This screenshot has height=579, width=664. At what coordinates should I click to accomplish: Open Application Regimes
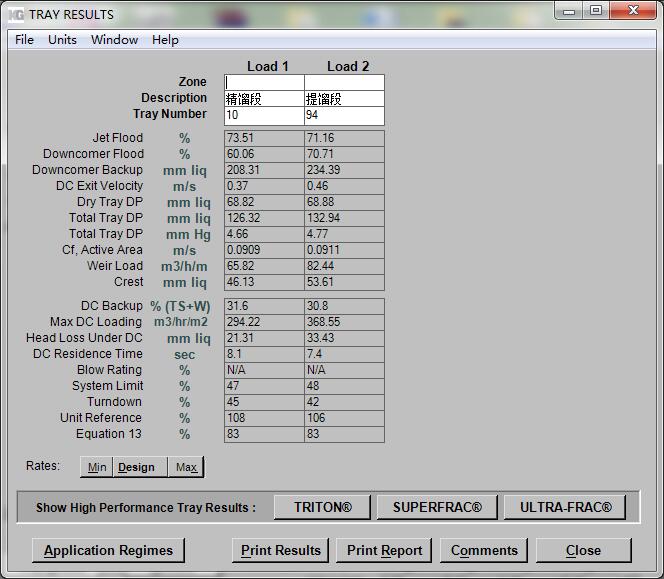click(108, 551)
